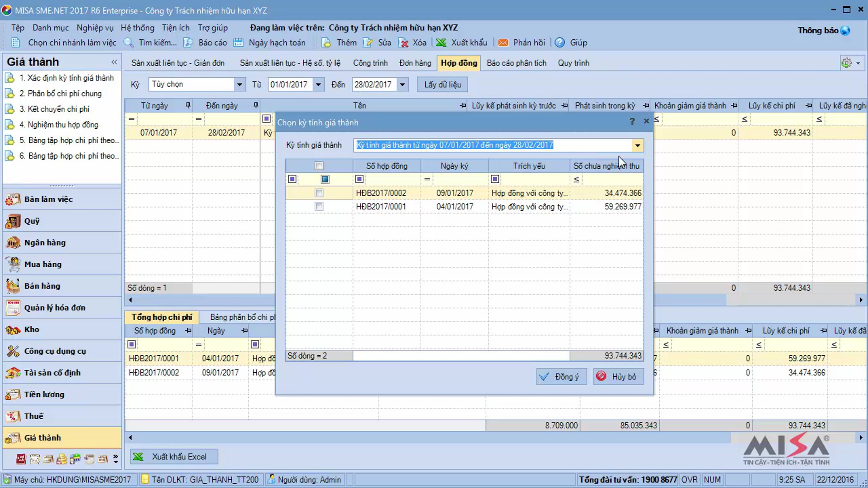Screen dimensions: 868x488
Task: Toggle pin on Phát sinh trong kỳ column
Action: pos(646,106)
